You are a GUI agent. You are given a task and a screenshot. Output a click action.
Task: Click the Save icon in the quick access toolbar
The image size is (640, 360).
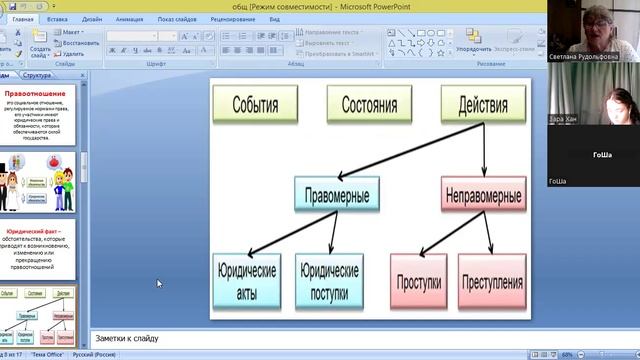point(12,6)
